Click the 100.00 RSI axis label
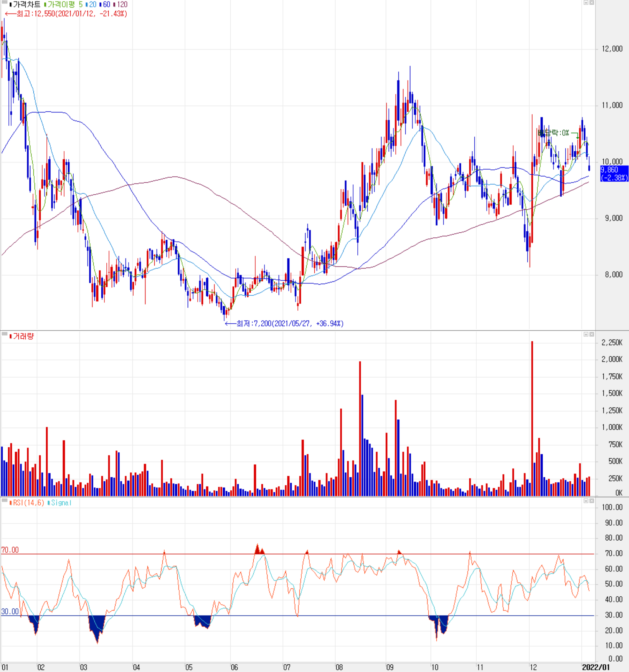 612,507
